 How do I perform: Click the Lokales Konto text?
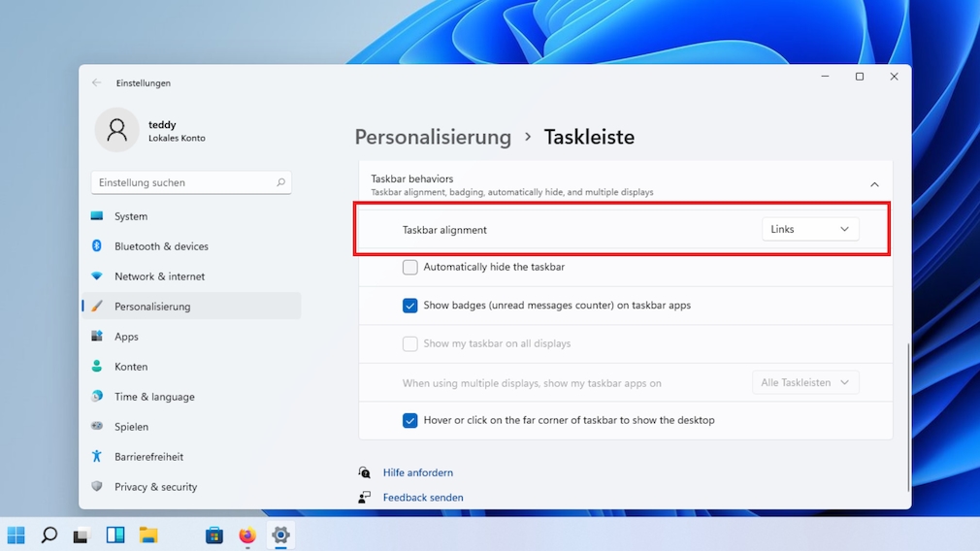click(177, 138)
